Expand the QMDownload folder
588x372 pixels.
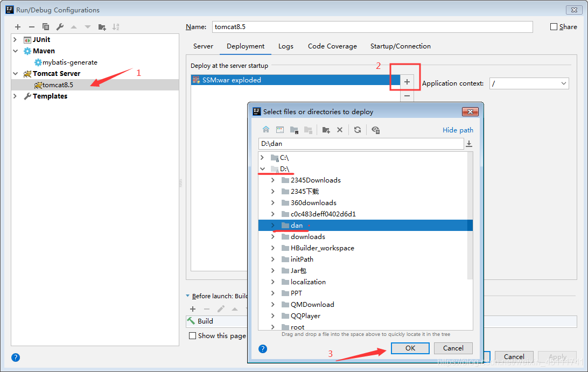click(x=273, y=305)
